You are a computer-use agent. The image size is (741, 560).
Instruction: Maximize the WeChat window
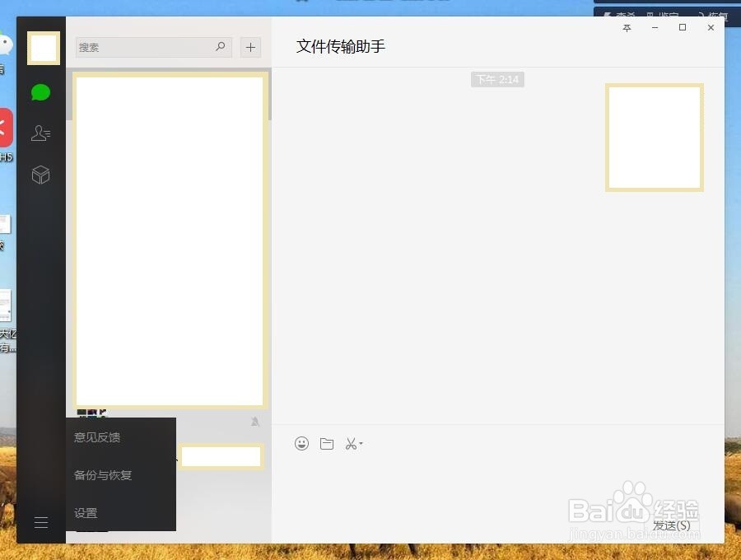pyautogui.click(x=683, y=27)
